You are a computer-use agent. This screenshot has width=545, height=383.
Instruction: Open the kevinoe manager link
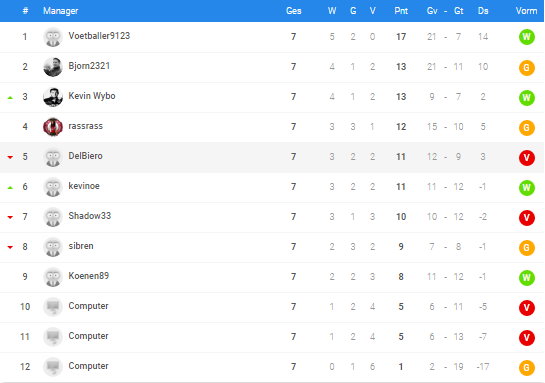pyautogui.click(x=84, y=186)
